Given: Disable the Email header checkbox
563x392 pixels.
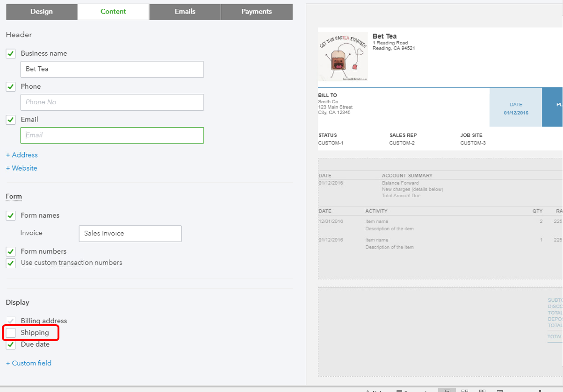Looking at the screenshot, I should (x=10, y=120).
